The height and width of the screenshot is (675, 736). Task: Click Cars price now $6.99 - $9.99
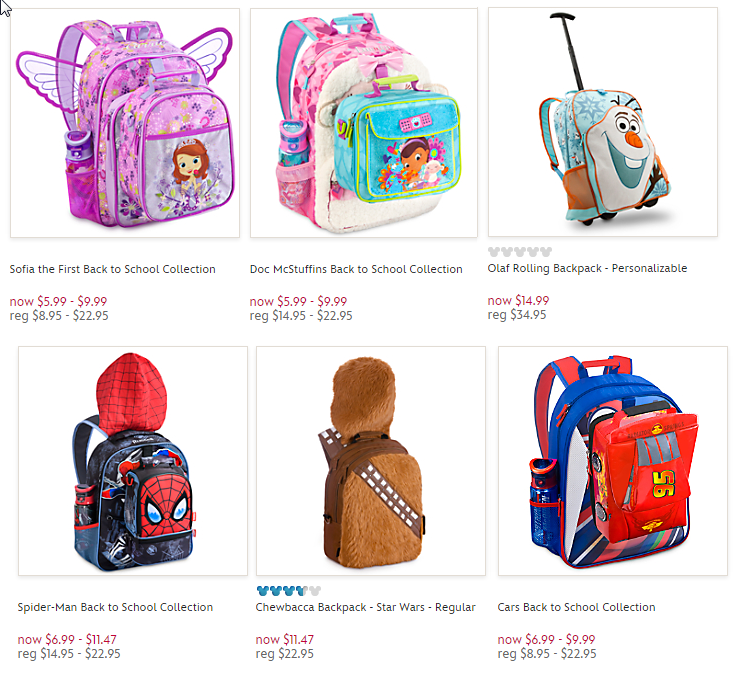546,639
